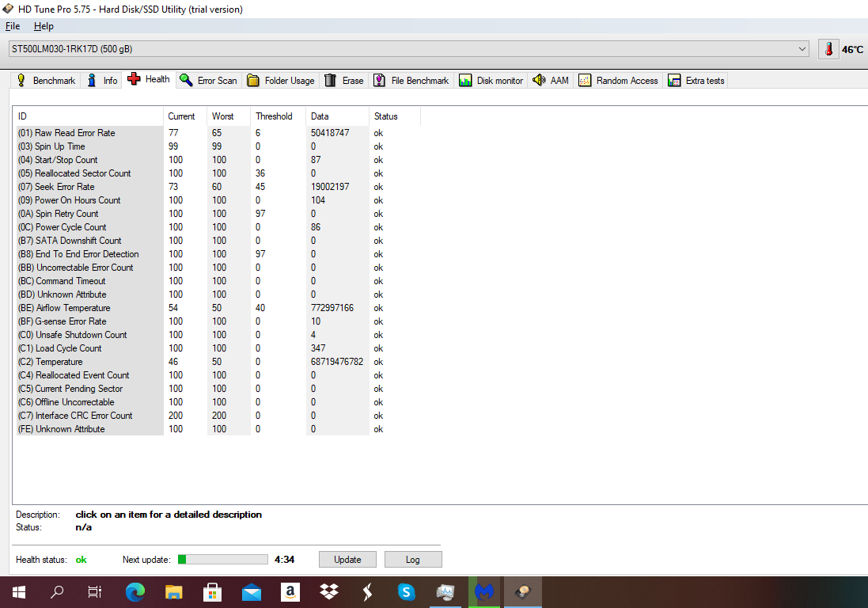Image resolution: width=868 pixels, height=608 pixels.
Task: Sort by the Current column header
Action: point(185,116)
